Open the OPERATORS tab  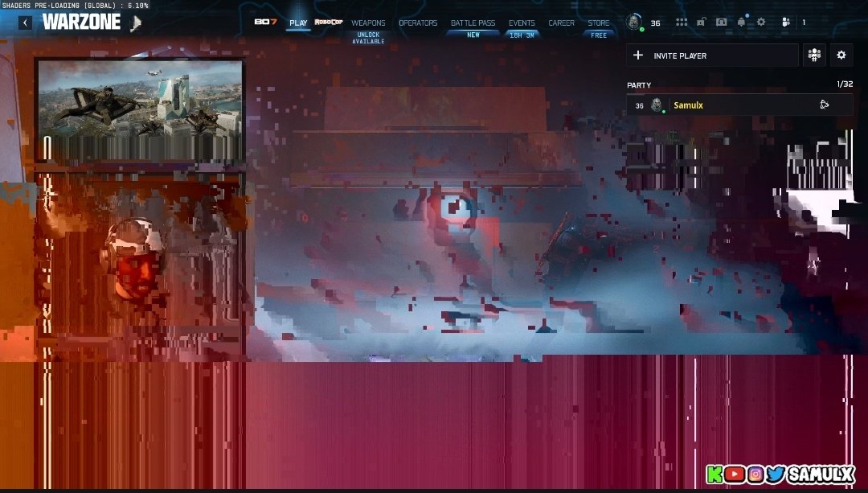[x=418, y=23]
